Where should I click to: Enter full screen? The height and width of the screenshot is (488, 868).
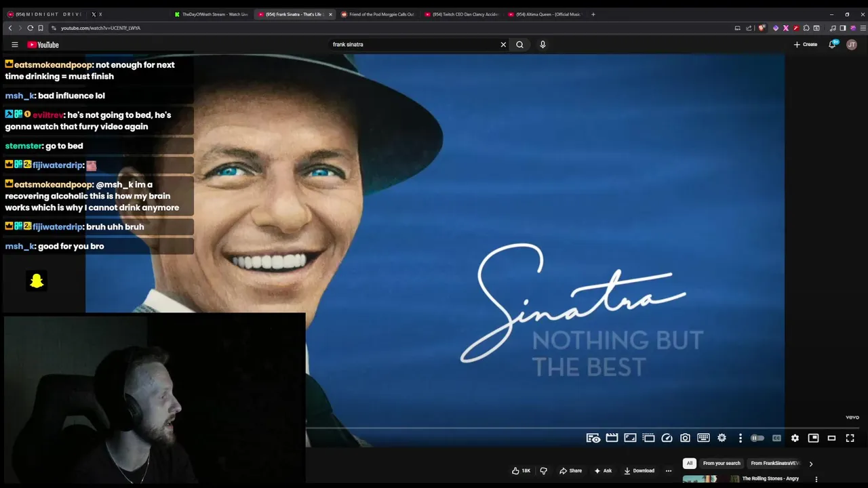850,438
